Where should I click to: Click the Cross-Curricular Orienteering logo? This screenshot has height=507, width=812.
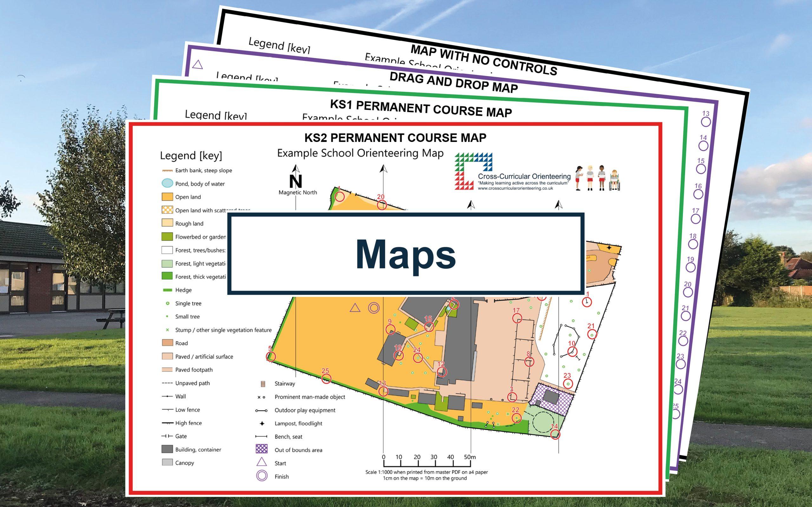tap(474, 171)
